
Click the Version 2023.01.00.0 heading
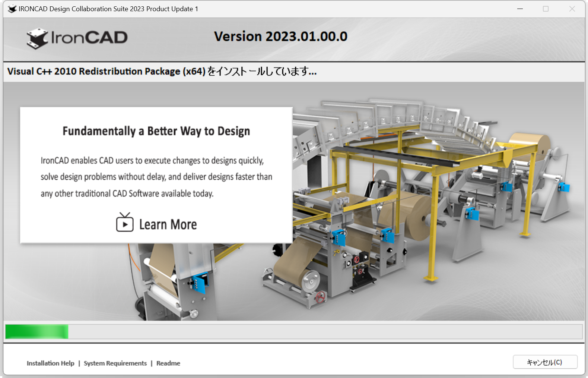tap(280, 37)
